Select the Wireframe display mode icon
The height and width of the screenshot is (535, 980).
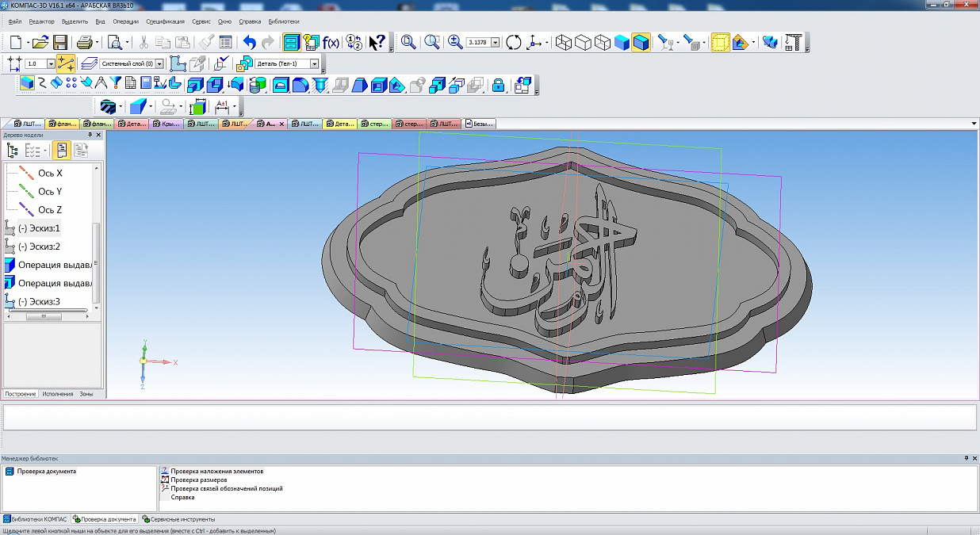click(x=564, y=43)
